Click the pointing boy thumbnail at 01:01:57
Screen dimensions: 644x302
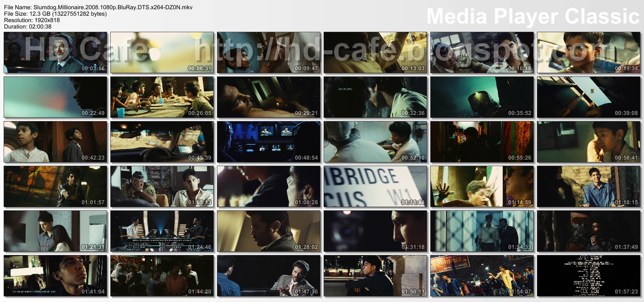pyautogui.click(x=56, y=187)
